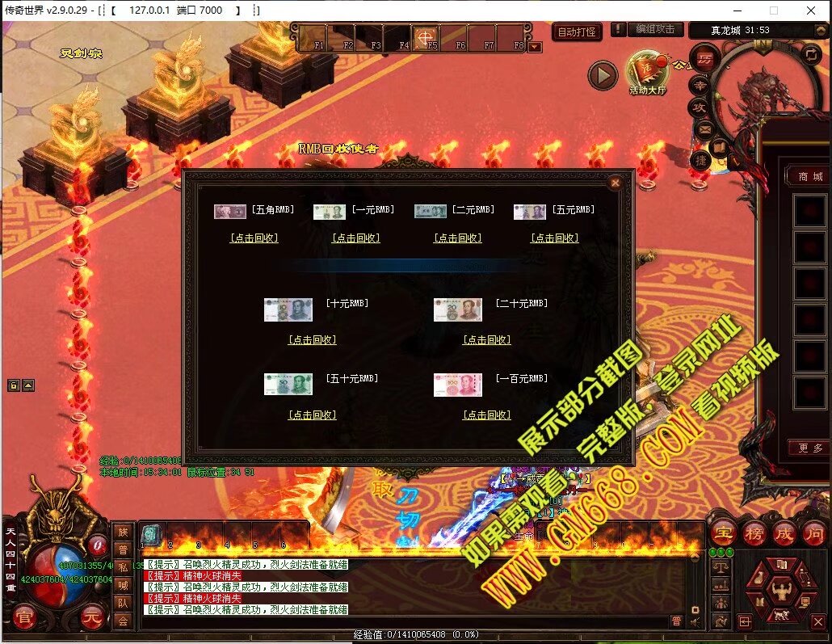The image size is (832, 644).
Task: Switch to the 私 private chat channel
Action: (123, 566)
